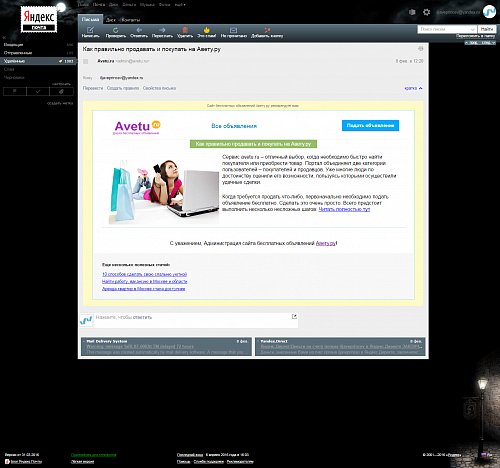The height and width of the screenshot is (468, 500).
Task: Collapse letter details with кратко arrow
Action: point(413,88)
